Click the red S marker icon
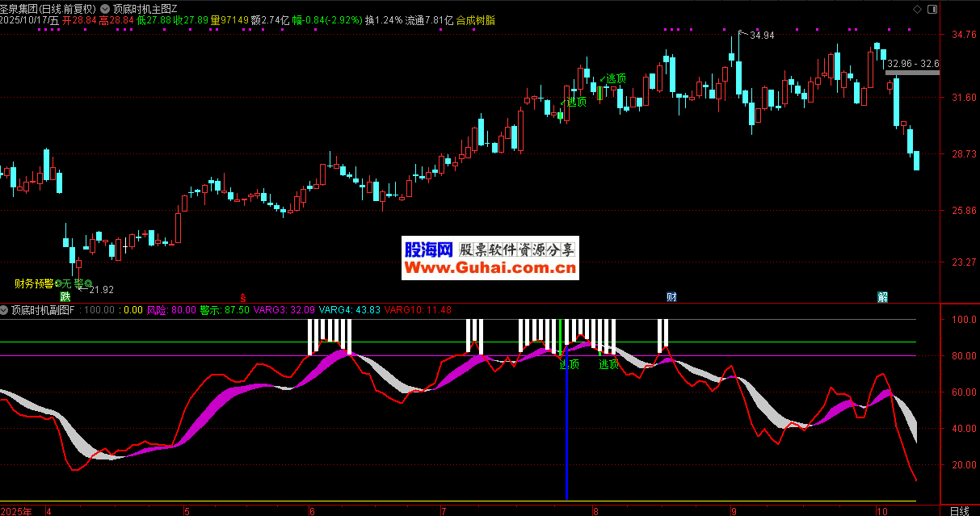980x516 pixels. 242,296
